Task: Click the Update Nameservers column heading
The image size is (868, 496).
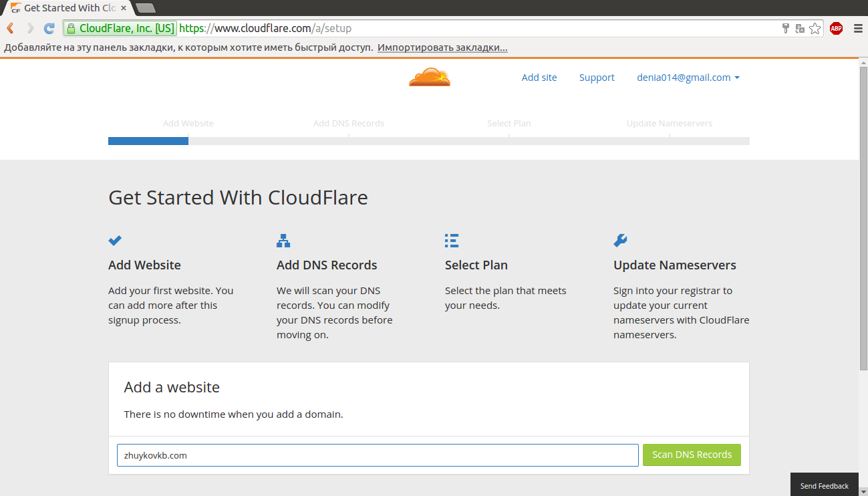Action: tap(675, 265)
